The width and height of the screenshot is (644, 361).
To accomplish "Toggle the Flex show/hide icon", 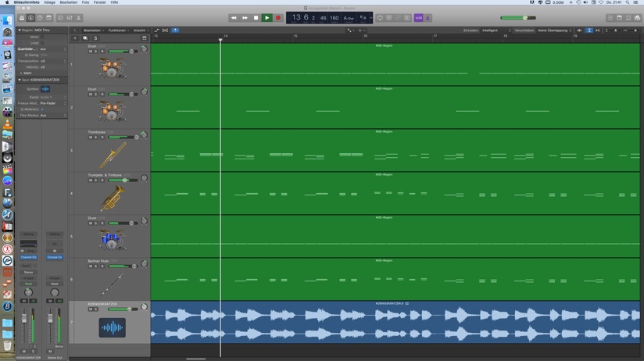I will 165,30.
